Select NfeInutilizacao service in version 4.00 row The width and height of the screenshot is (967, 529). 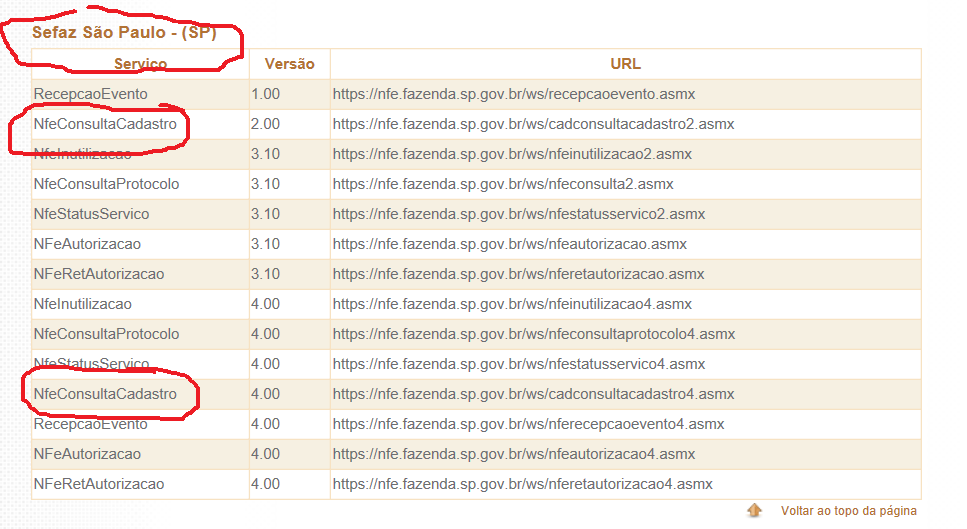point(83,304)
